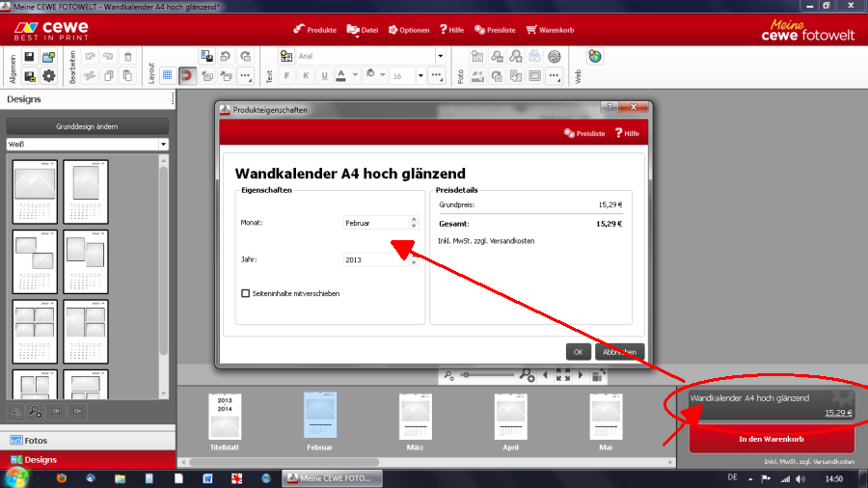Enable Seiteninhalte mitverschieben checkbox
Screen dimensions: 868x488
pyautogui.click(x=245, y=293)
